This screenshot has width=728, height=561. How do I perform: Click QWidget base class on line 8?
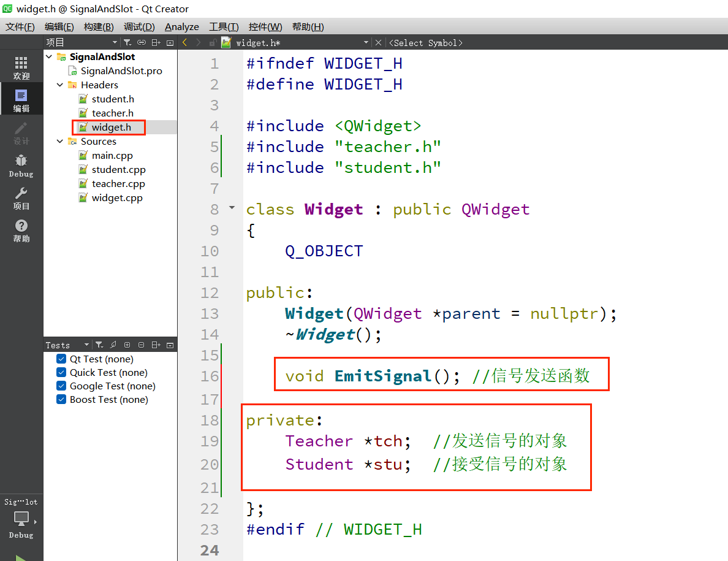click(495, 210)
